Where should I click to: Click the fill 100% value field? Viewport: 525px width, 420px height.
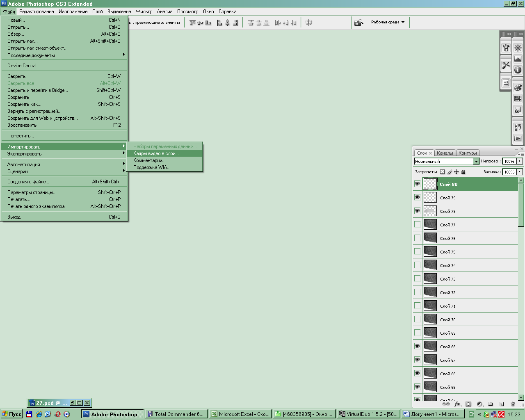[509, 172]
